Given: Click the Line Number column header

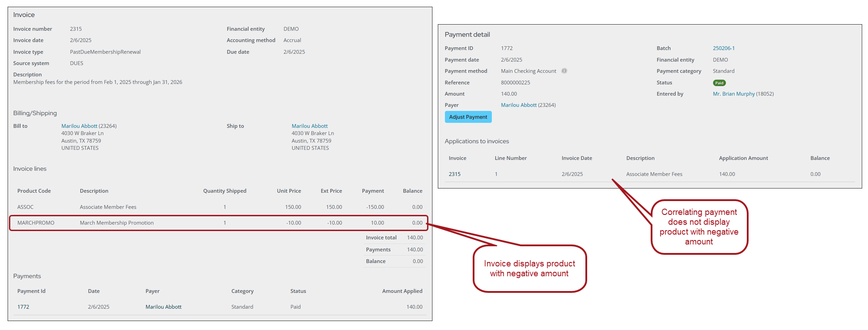Looking at the screenshot, I should [511, 158].
